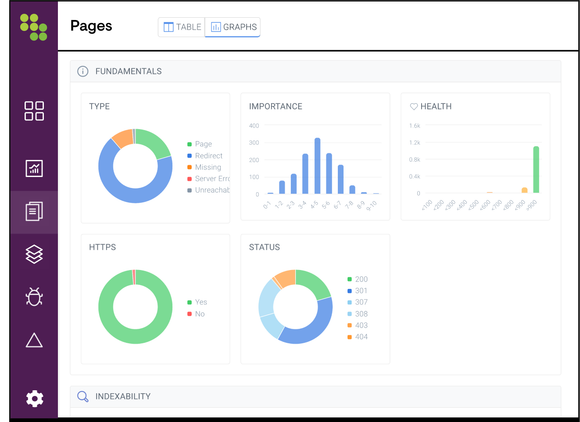Click the tallest 4-5 Importance bar
Viewport: 580px width, 422px height.
(x=317, y=166)
